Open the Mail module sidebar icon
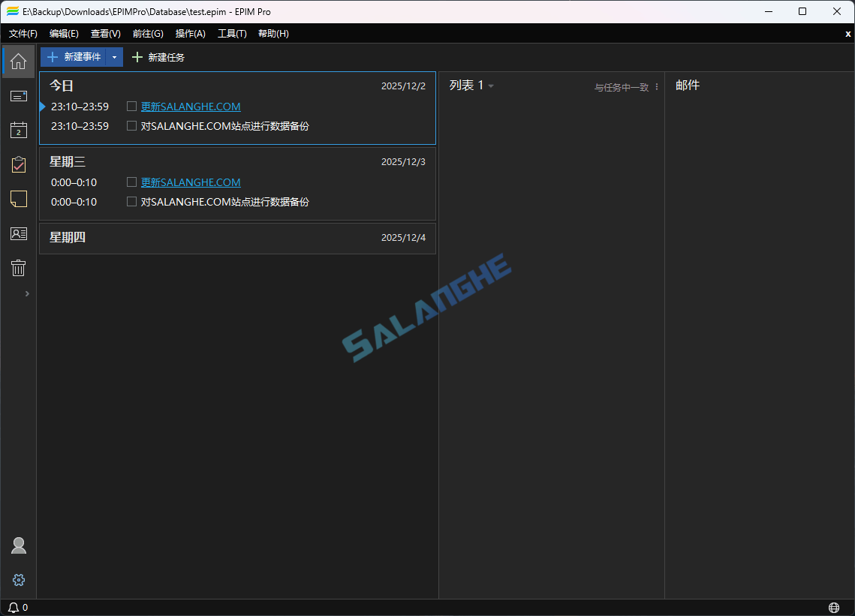This screenshot has width=855, height=616. (x=19, y=96)
